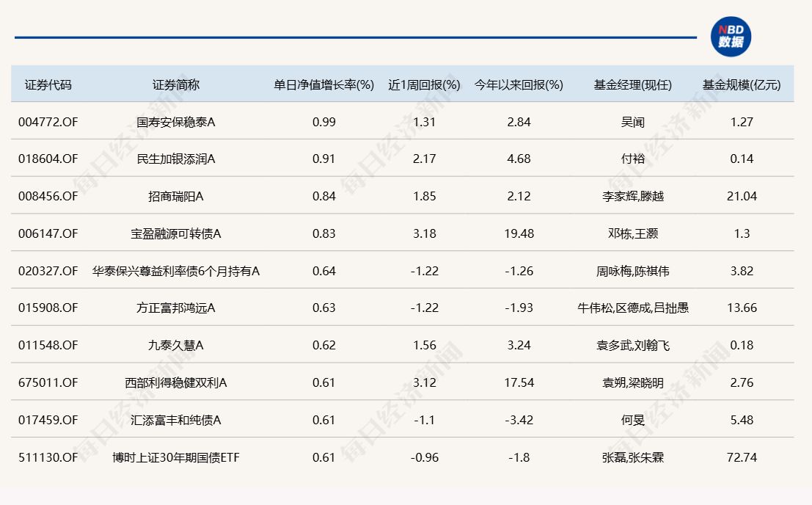Click the 基金经理(现任) column header

coord(632,84)
